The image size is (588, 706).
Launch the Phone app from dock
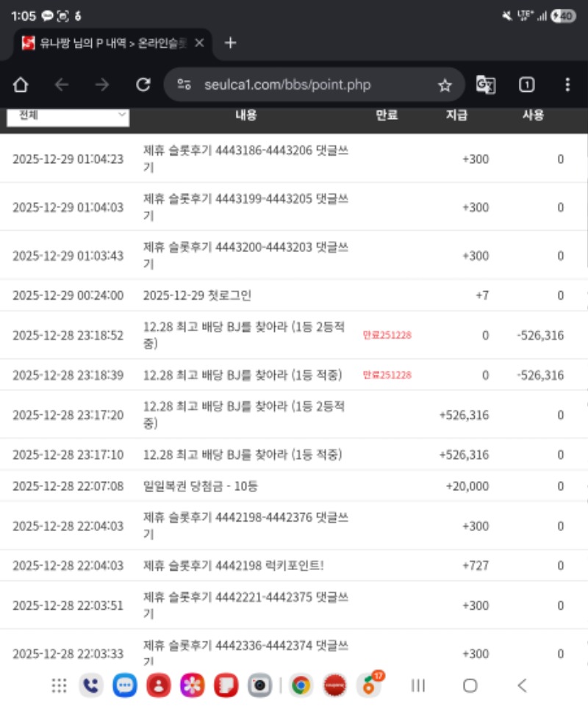[x=91, y=685]
